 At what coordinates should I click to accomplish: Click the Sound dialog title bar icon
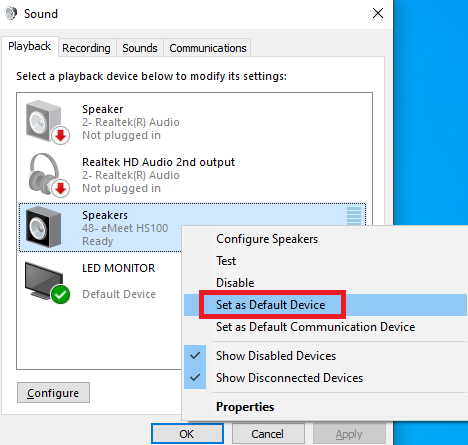[11, 14]
